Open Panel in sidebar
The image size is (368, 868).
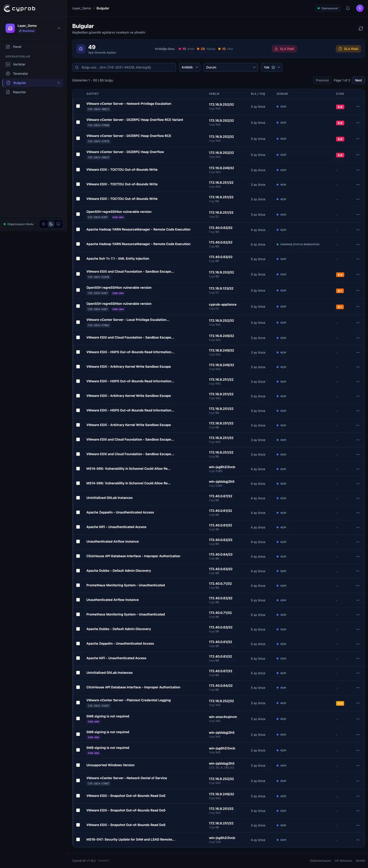pos(33,47)
